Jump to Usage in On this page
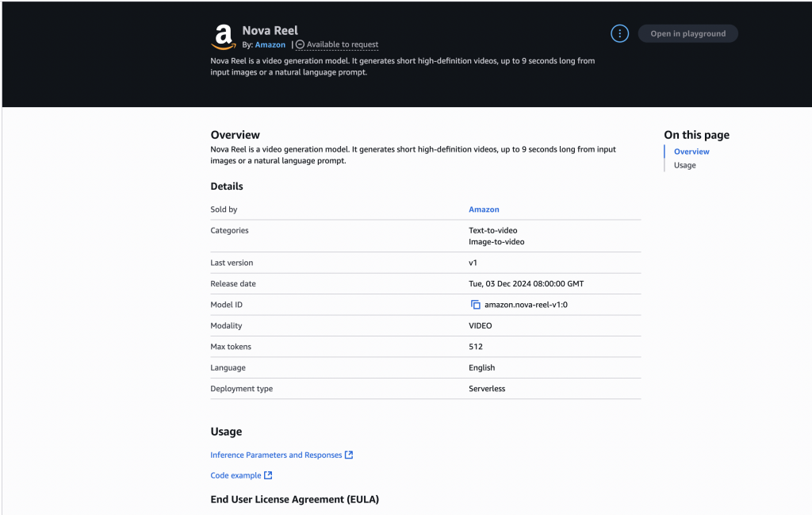Viewport: 812px width, 515px height. [684, 165]
